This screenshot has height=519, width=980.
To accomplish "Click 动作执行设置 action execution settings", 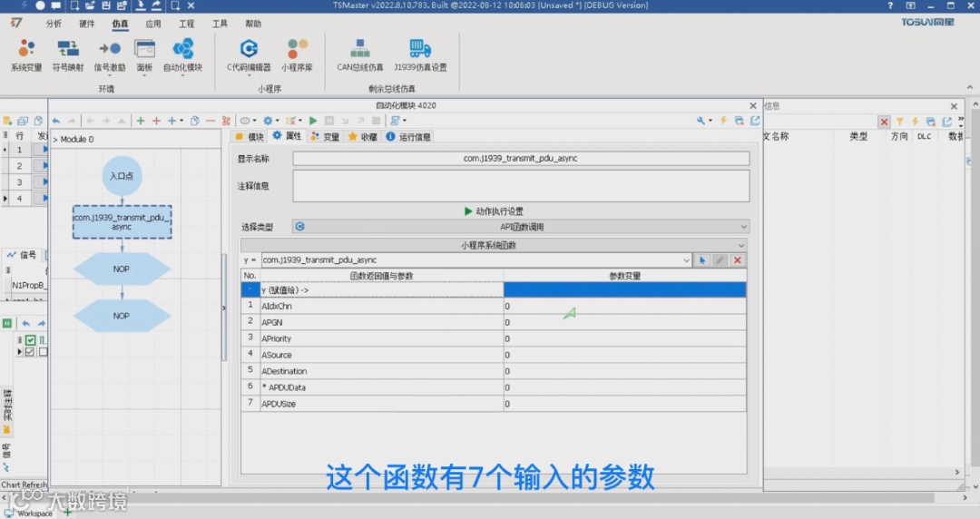I will click(494, 211).
